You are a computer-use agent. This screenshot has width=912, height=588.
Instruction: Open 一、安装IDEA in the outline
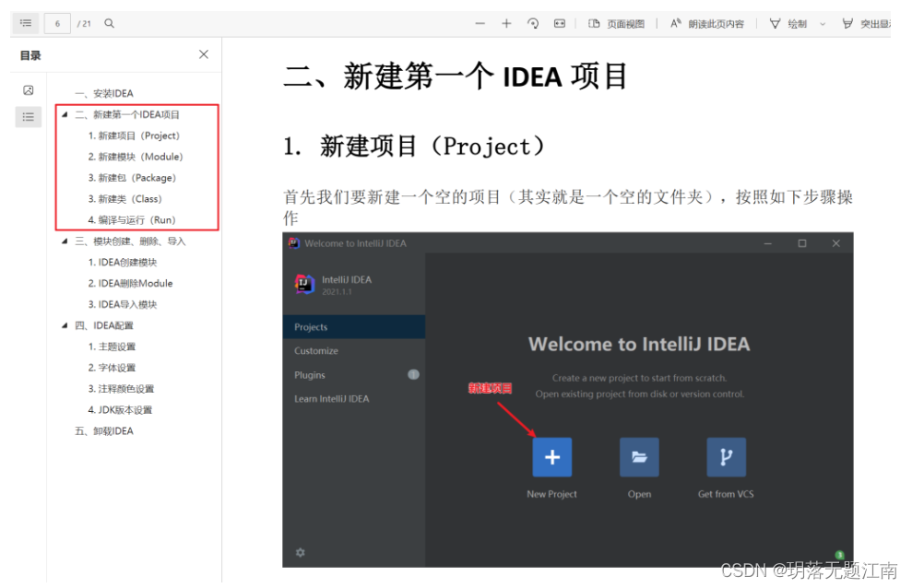tap(104, 94)
